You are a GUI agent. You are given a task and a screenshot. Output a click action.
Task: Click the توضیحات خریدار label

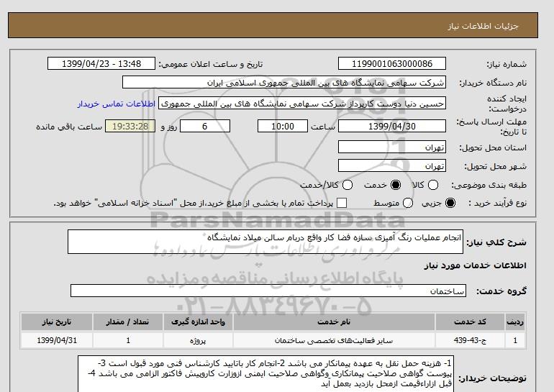coord(493,378)
